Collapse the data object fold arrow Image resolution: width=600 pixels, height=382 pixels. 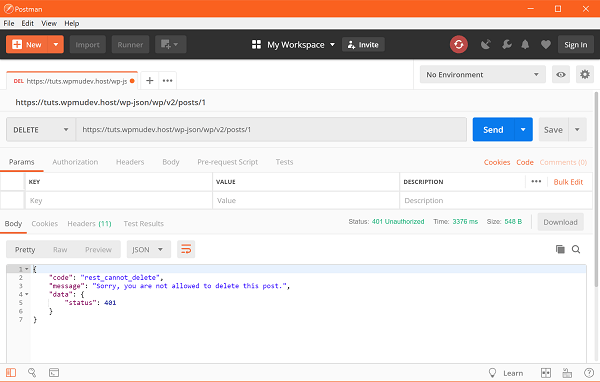tap(27, 294)
